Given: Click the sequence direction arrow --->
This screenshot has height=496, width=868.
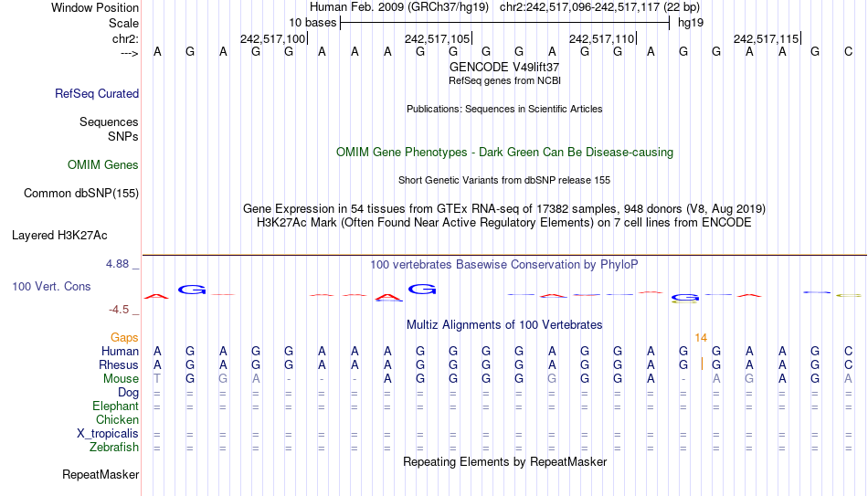Looking at the screenshot, I should [x=129, y=53].
